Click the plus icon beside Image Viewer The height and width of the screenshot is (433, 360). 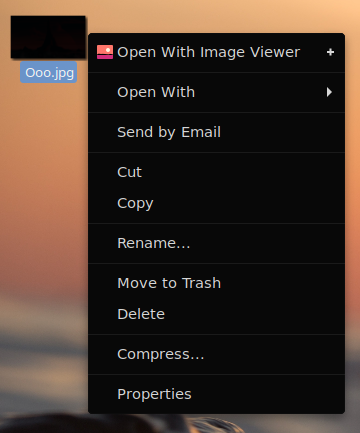point(330,52)
